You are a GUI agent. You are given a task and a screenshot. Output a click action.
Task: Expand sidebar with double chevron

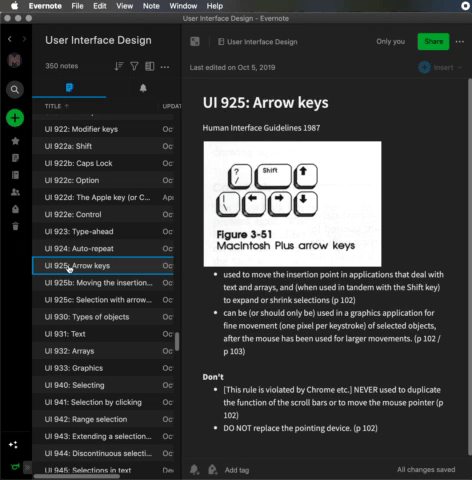(x=27, y=467)
